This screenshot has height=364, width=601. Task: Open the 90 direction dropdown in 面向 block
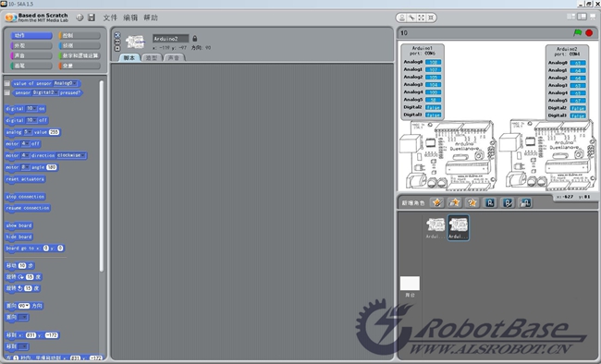pos(24,306)
